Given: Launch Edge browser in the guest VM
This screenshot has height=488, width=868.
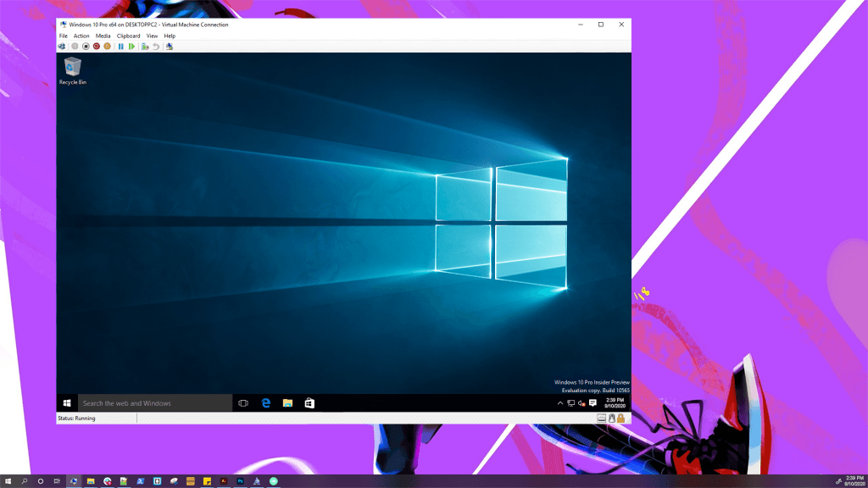Looking at the screenshot, I should [265, 403].
